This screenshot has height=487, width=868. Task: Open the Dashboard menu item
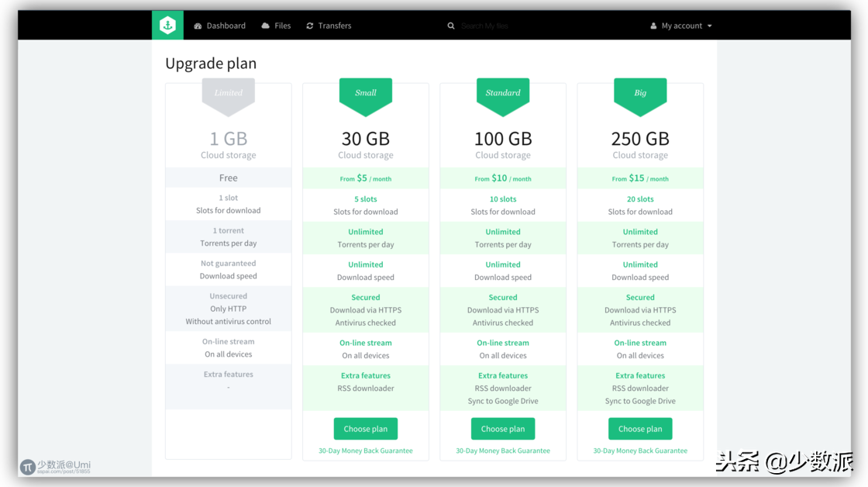[226, 26]
